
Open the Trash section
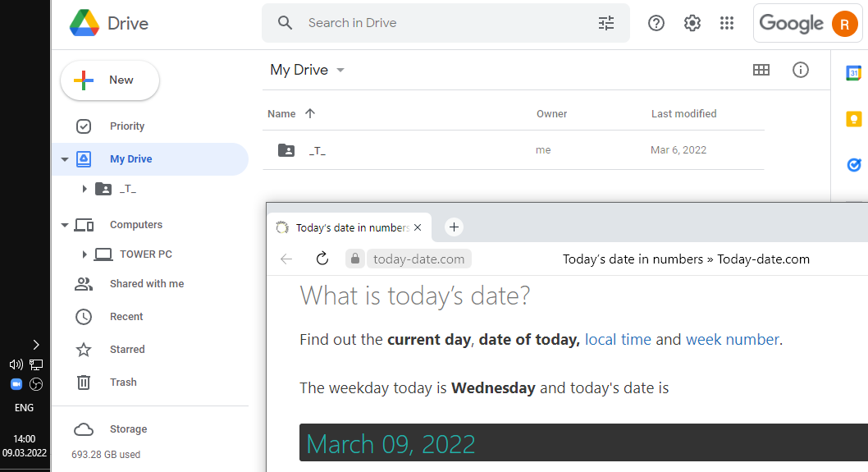123,383
